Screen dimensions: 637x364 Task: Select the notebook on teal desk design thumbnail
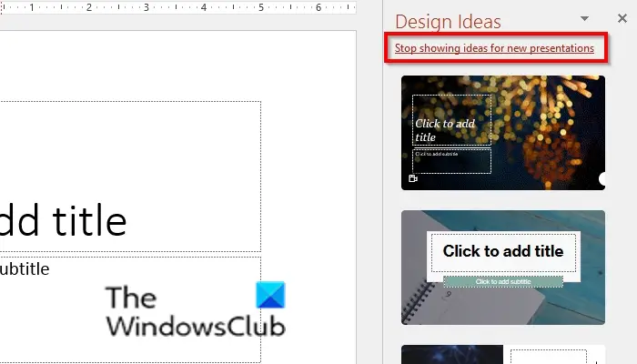point(503,268)
